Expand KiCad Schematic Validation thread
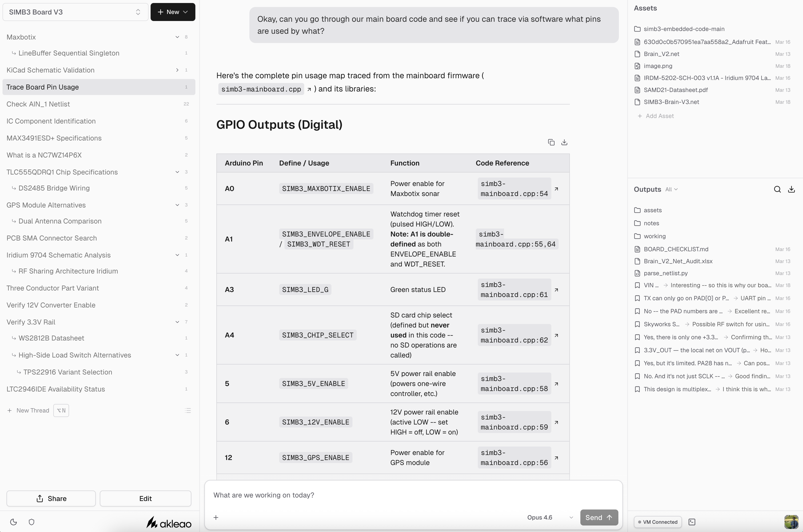The width and height of the screenshot is (803, 532). pyautogui.click(x=177, y=70)
